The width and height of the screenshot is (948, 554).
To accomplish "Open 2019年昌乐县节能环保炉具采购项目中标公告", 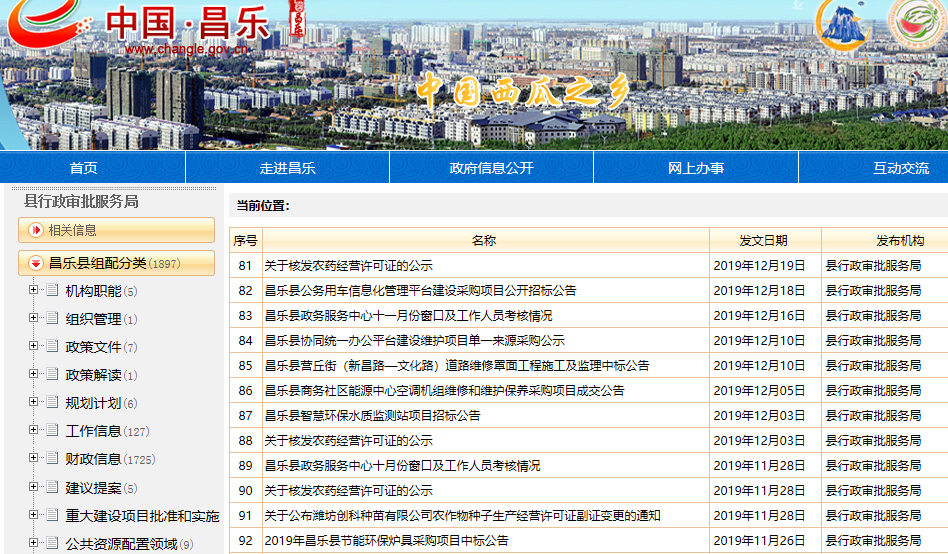I will point(386,541).
